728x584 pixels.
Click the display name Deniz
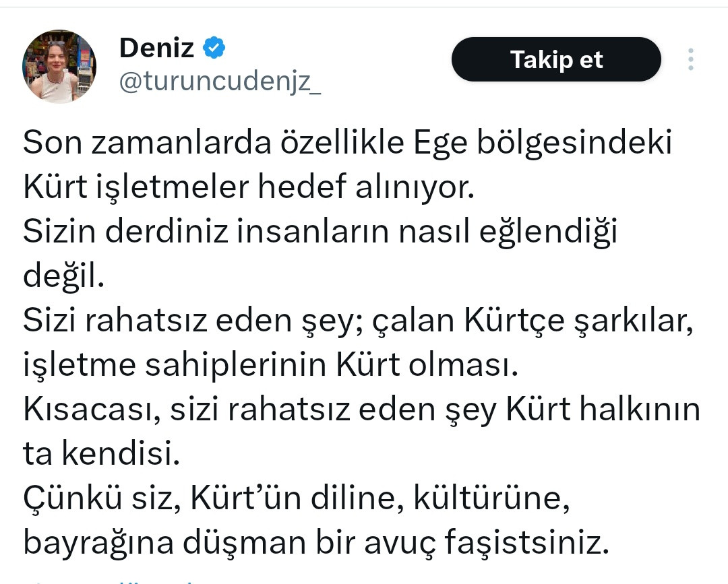[156, 48]
